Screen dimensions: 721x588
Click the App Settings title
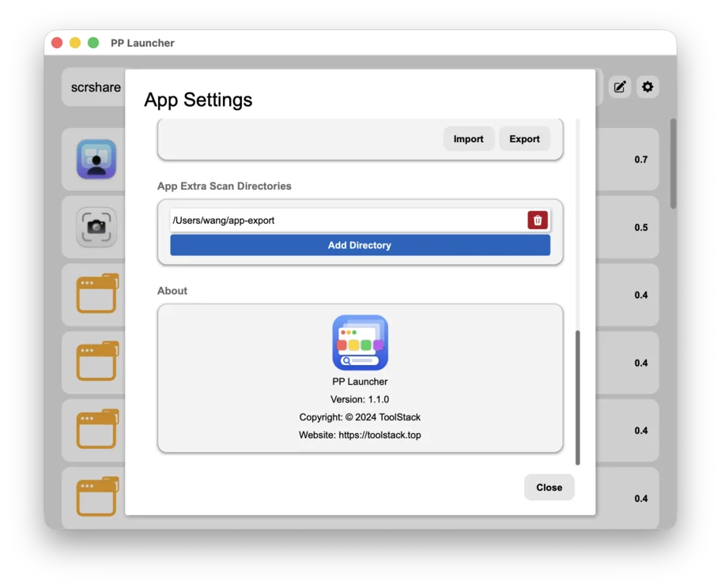[198, 100]
